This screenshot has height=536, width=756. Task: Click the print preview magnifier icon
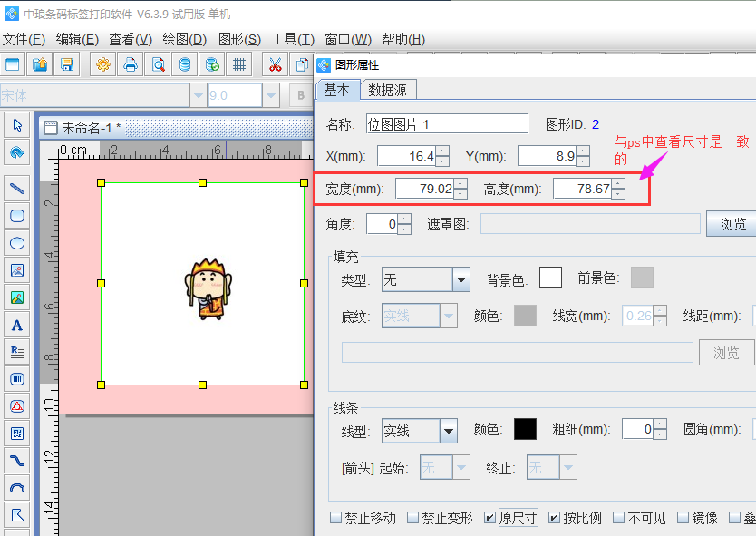point(158,64)
